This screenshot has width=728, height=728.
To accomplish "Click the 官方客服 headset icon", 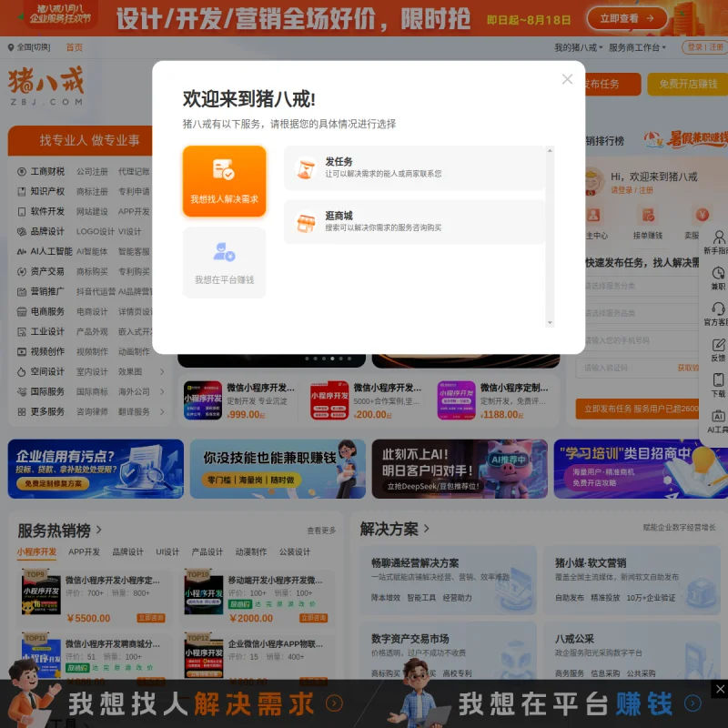I will click(x=718, y=308).
